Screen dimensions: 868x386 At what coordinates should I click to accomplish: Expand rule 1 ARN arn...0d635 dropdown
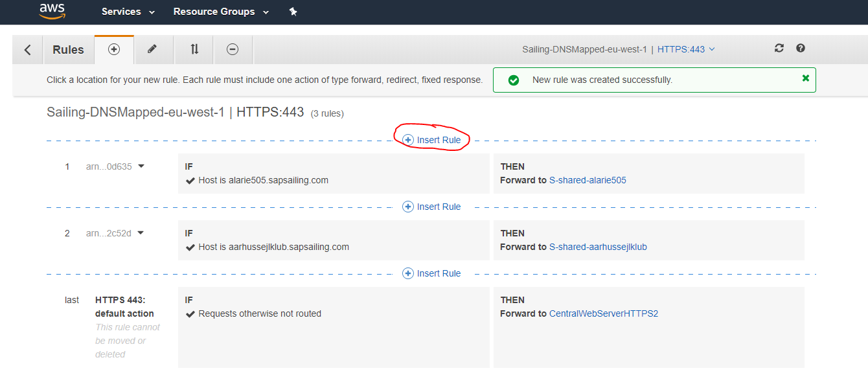click(x=141, y=166)
